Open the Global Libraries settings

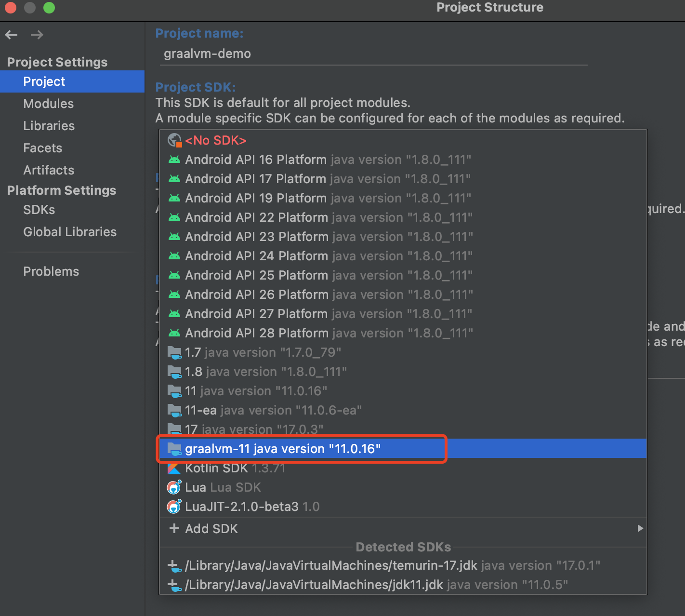pyautogui.click(x=72, y=232)
